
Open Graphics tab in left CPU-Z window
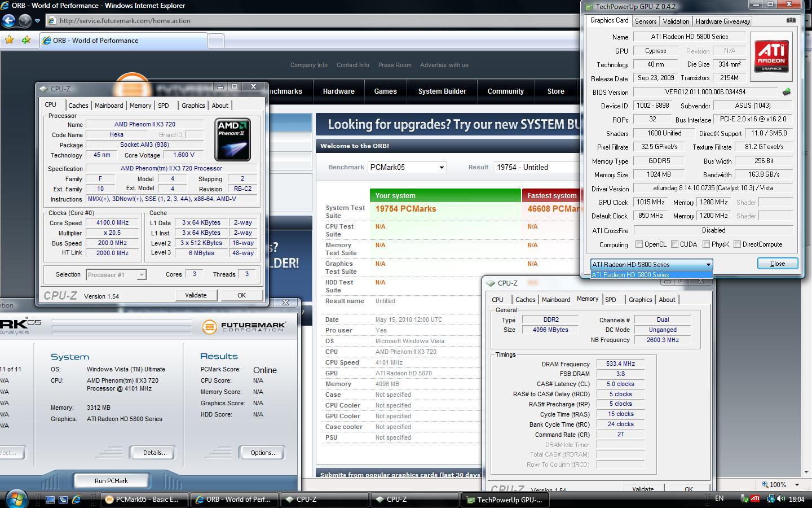193,106
